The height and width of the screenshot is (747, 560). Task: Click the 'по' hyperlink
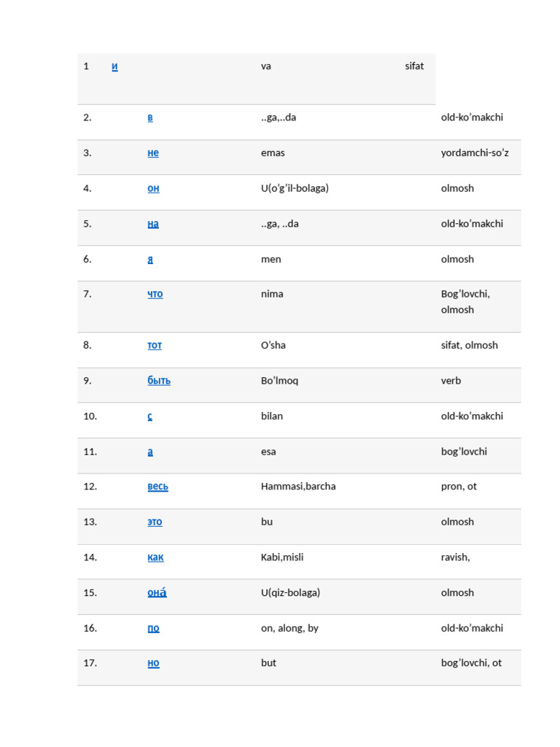coord(153,628)
